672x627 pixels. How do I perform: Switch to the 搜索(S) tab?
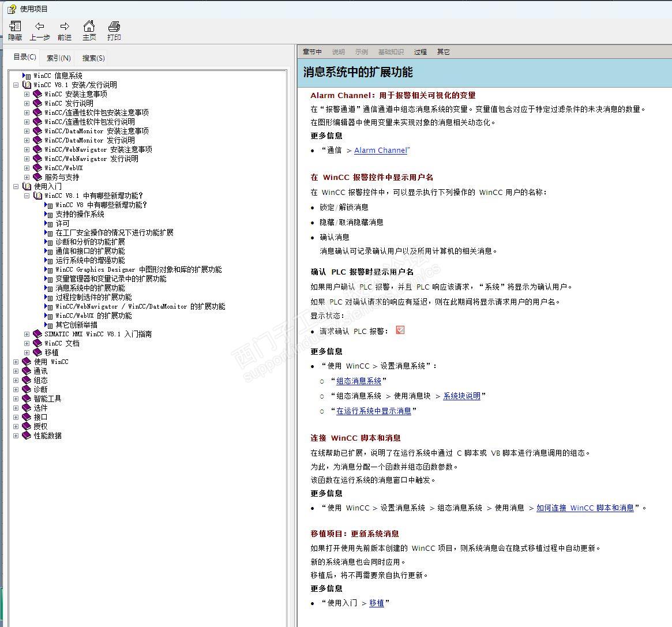93,58
